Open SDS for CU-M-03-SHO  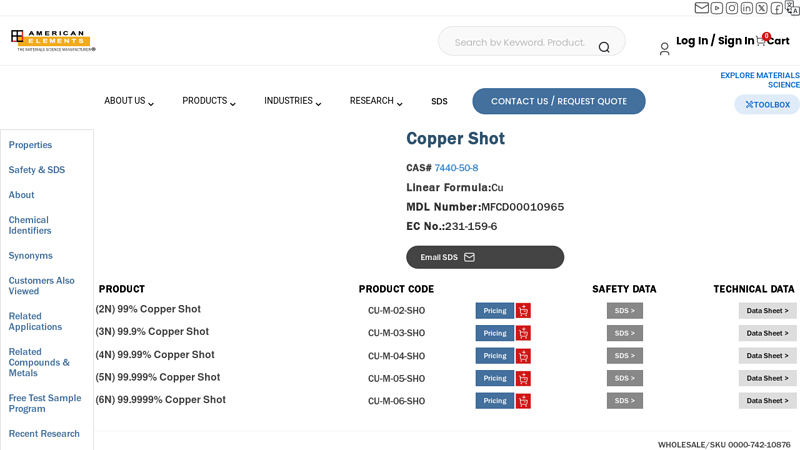pyautogui.click(x=624, y=333)
